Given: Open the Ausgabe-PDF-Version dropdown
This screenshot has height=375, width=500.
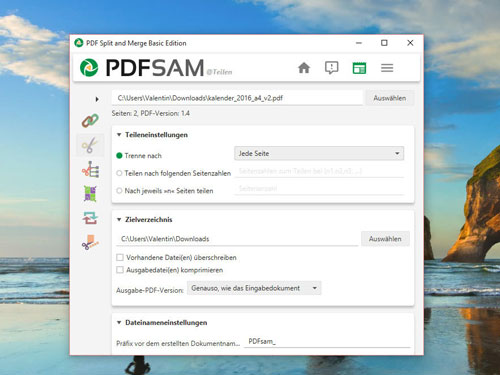Looking at the screenshot, I should click(254, 288).
